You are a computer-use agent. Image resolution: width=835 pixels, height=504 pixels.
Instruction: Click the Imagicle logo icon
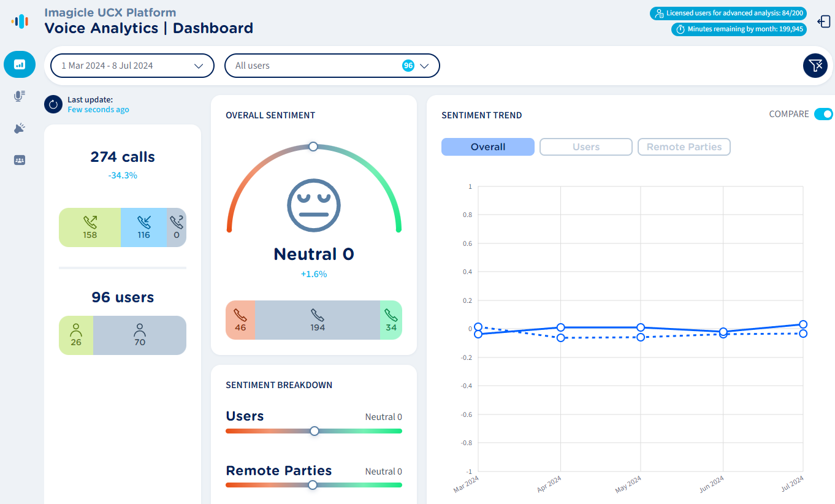pos(20,21)
